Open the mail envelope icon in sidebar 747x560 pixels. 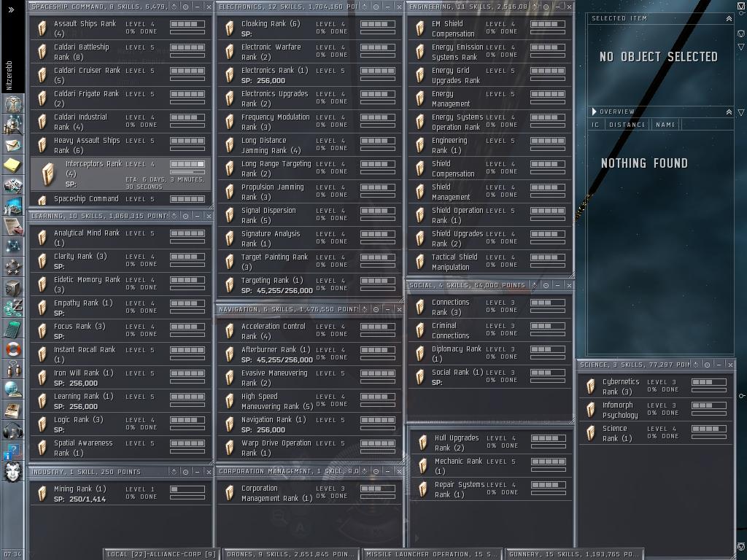point(13,145)
